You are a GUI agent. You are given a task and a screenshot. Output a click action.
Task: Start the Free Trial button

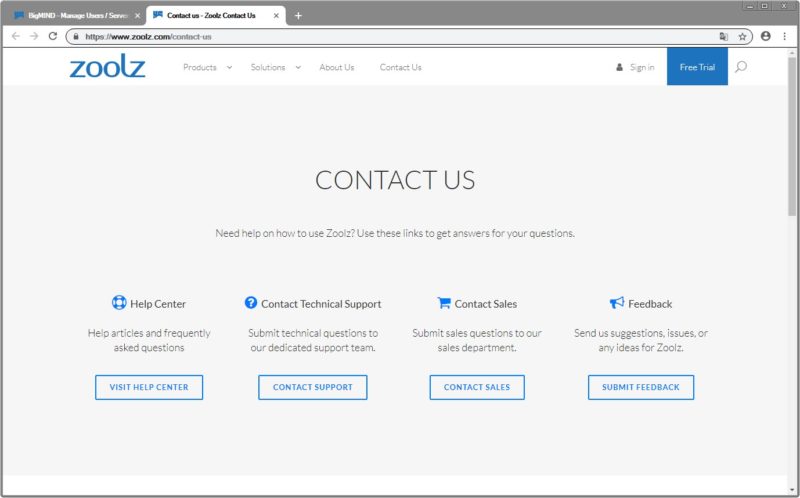[x=697, y=67]
